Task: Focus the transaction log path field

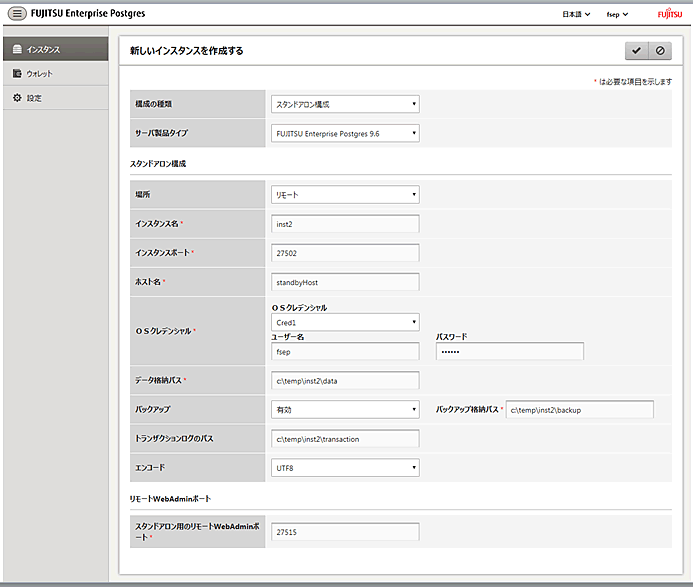Action: click(x=345, y=439)
